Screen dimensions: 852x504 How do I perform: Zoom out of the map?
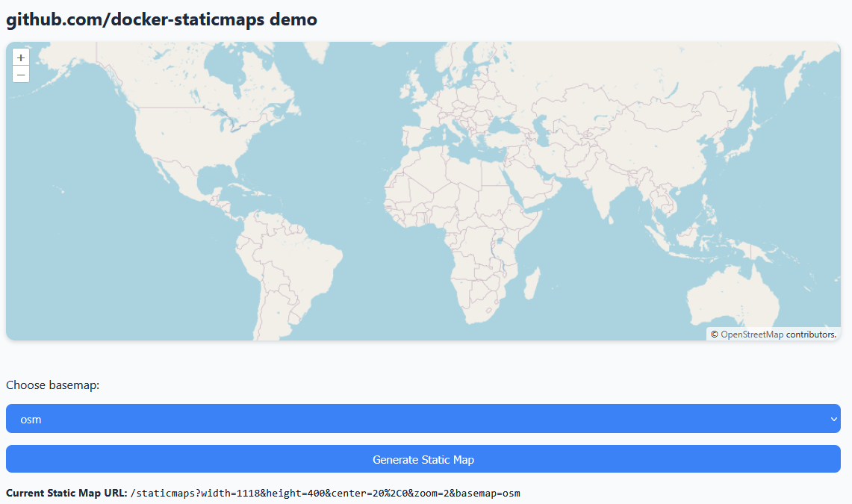tap(21, 75)
